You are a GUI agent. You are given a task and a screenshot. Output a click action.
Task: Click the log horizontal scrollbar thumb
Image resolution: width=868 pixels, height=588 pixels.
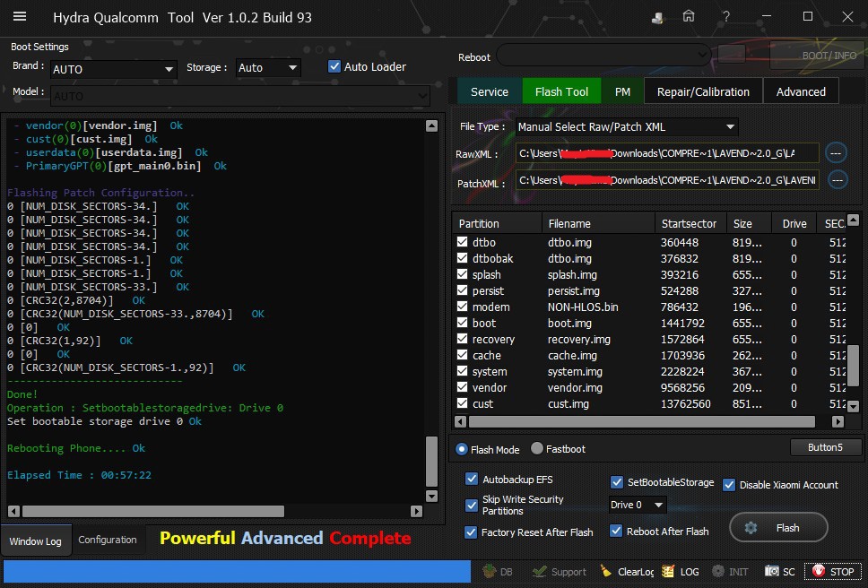[153, 511]
